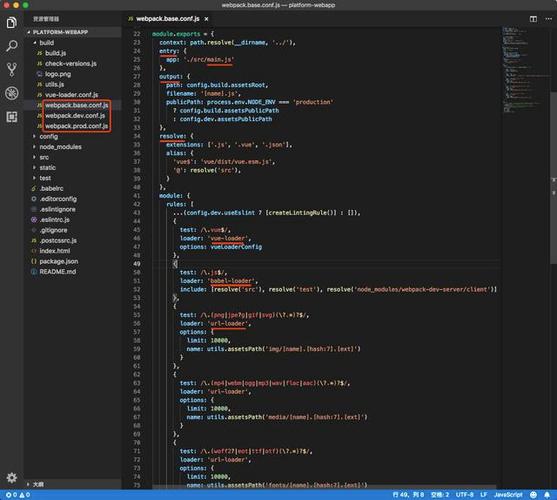Open vue-loader.conf.js in the file tree
Viewport: 557px width, 500px height.
pyautogui.click(x=73, y=95)
